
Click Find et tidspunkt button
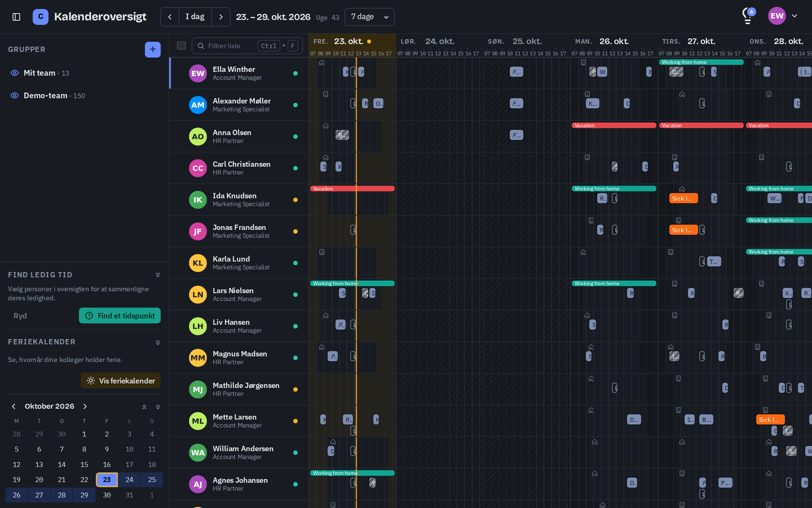[120, 316]
